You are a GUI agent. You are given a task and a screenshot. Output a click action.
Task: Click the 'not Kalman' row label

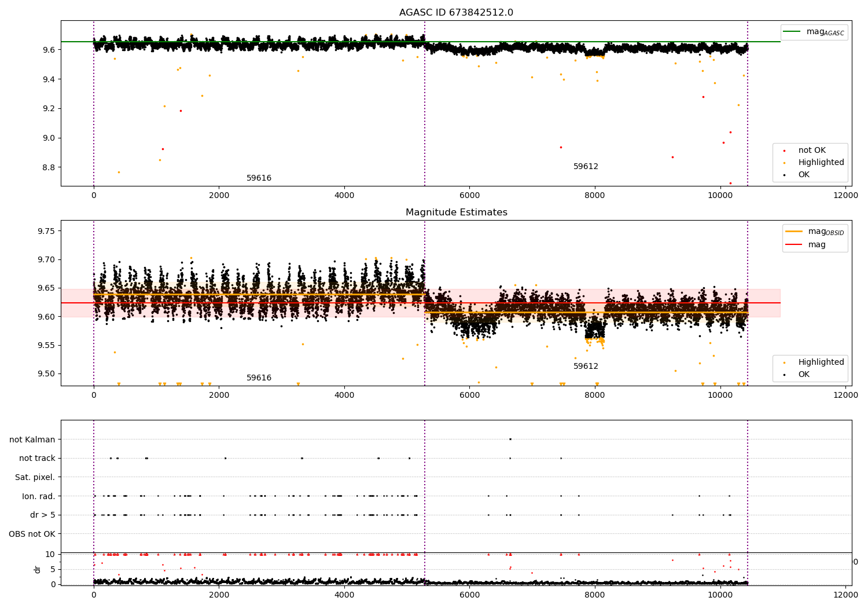32,440
